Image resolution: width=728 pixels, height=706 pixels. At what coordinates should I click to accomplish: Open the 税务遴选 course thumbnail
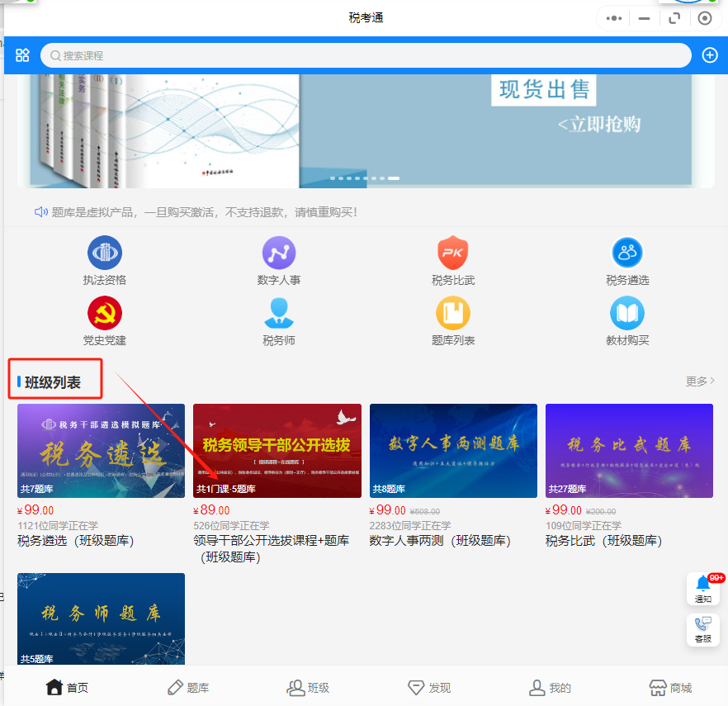101,451
